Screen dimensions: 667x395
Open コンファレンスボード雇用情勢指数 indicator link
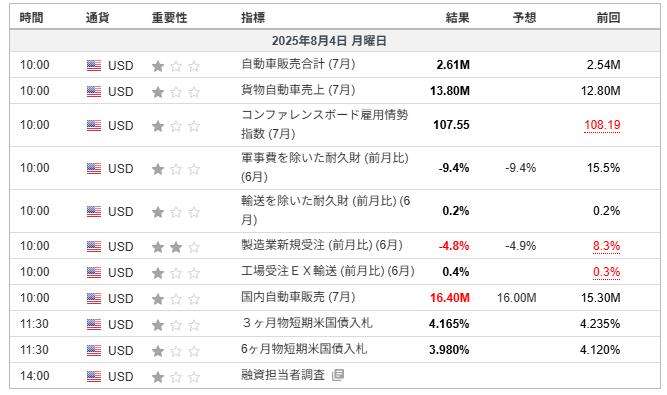coord(325,124)
